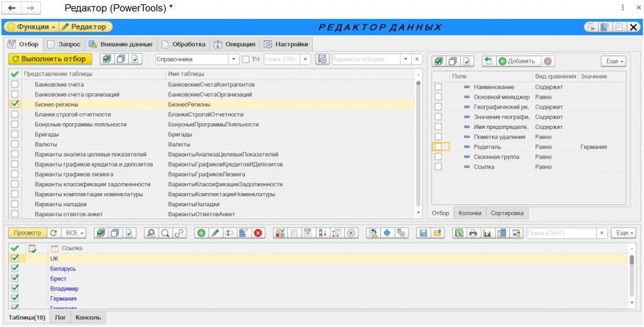Screen dimensions: 644x327
Task: Open the Колонки tab in filter panel
Action: [x=470, y=213]
